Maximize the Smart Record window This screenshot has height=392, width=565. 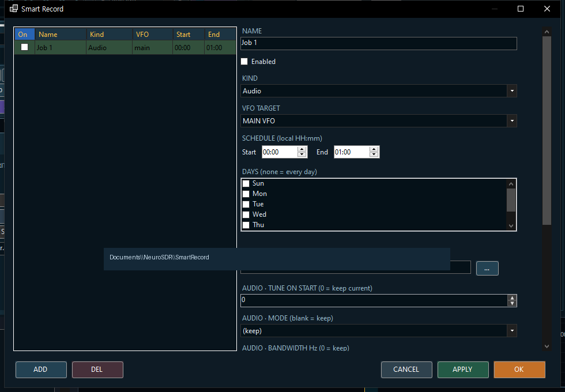(x=520, y=9)
